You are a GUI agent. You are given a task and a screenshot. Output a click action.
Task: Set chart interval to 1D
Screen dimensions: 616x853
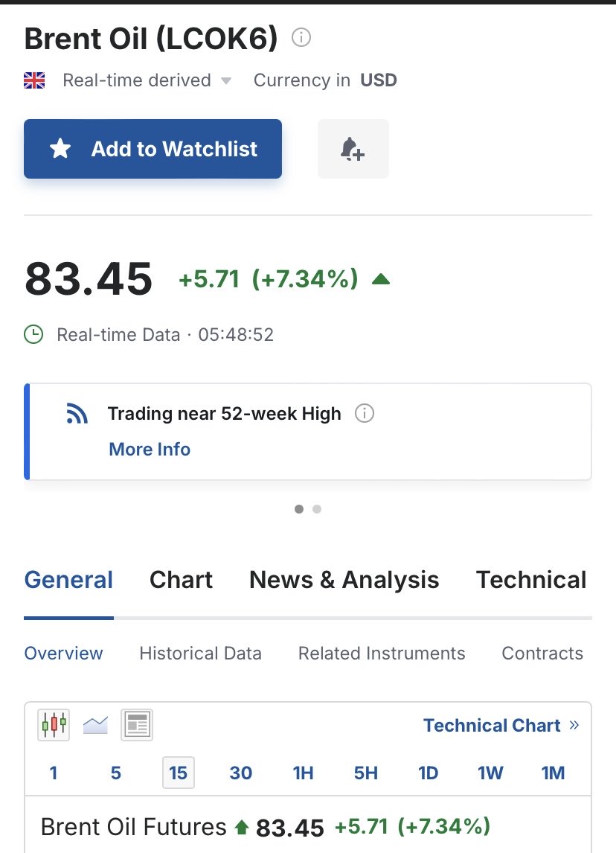[x=428, y=773]
